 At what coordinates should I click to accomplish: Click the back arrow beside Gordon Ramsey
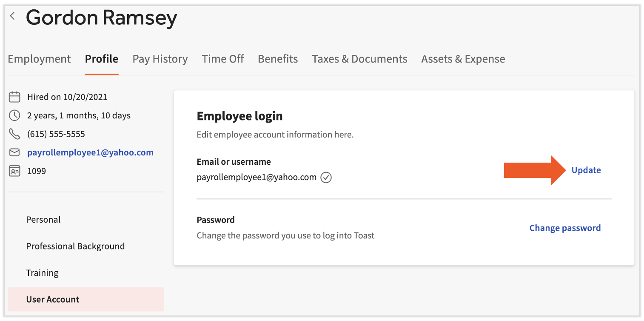click(13, 16)
